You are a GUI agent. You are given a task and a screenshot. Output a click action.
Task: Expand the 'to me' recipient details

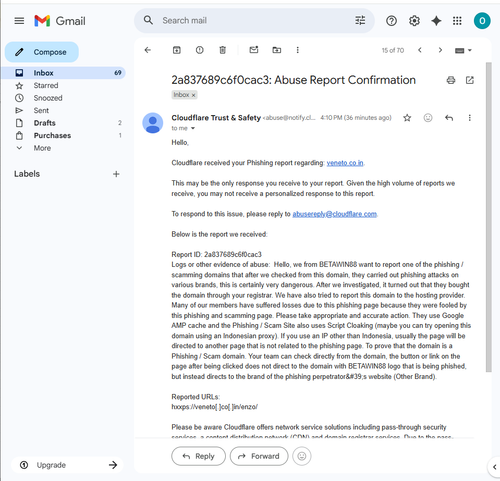point(193,128)
